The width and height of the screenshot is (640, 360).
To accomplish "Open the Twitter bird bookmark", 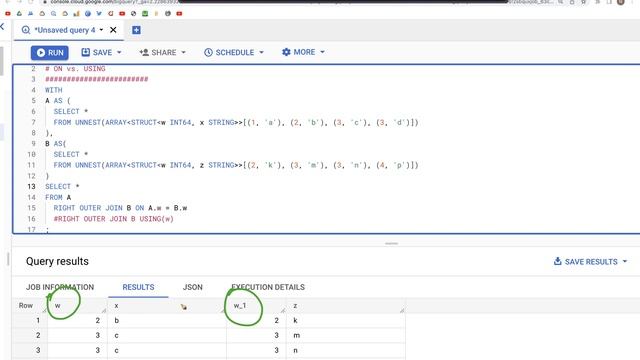I will click(99, 13).
